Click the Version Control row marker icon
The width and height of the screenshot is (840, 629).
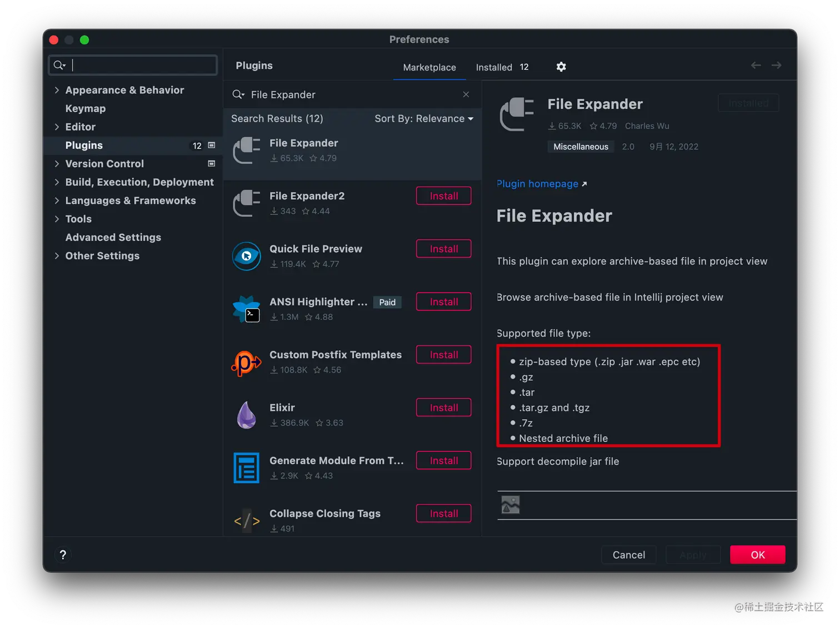(x=211, y=163)
